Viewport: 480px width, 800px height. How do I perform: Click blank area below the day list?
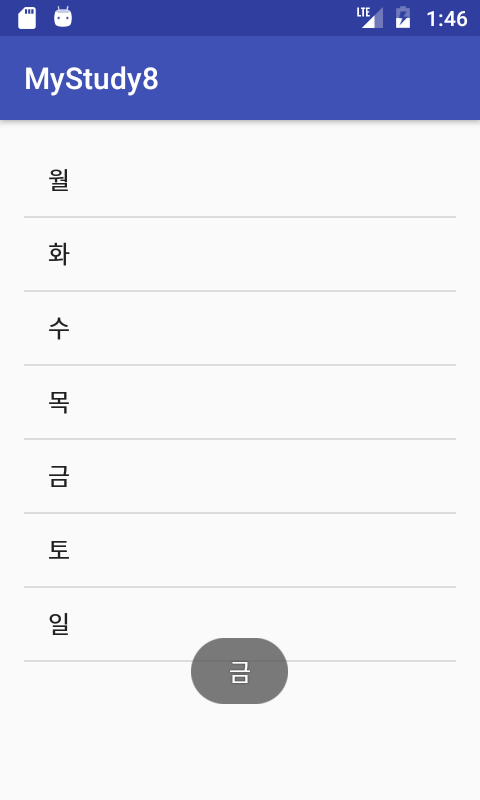[240, 750]
